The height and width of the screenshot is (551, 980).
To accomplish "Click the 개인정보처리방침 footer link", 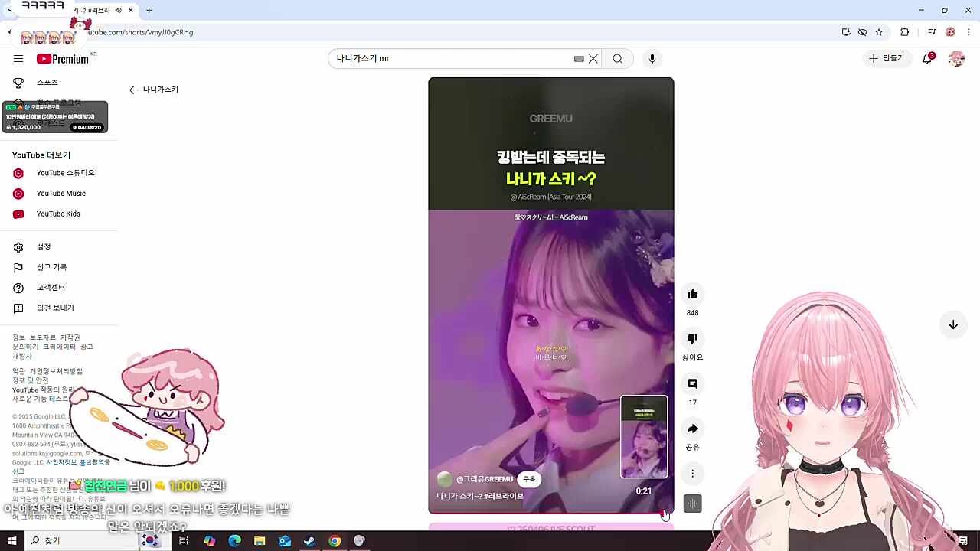I will pyautogui.click(x=56, y=371).
